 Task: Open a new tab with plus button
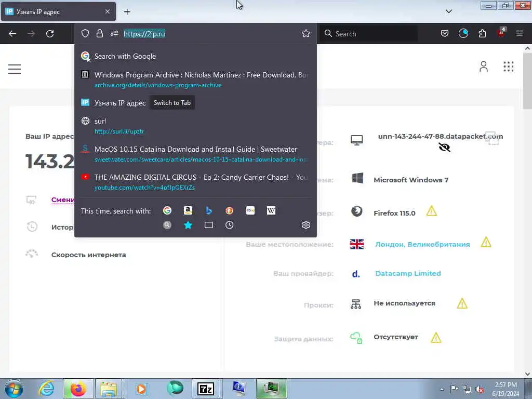point(127,12)
